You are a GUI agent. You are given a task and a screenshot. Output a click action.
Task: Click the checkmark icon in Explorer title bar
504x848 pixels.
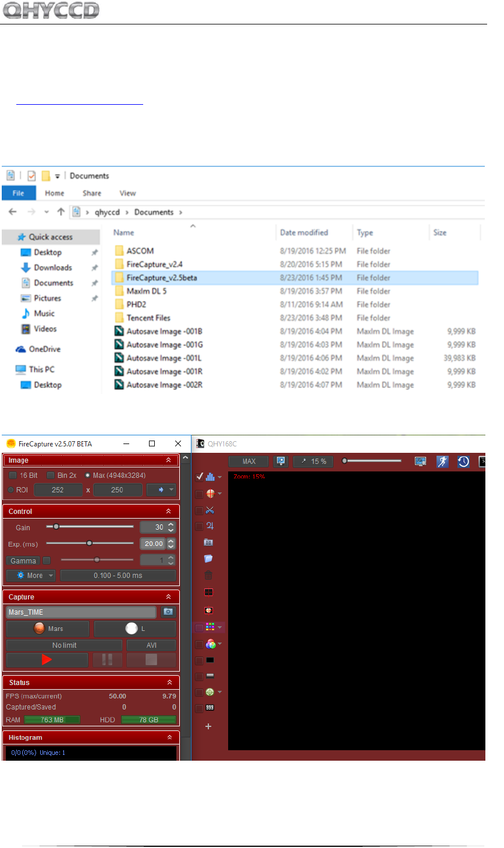(x=31, y=176)
